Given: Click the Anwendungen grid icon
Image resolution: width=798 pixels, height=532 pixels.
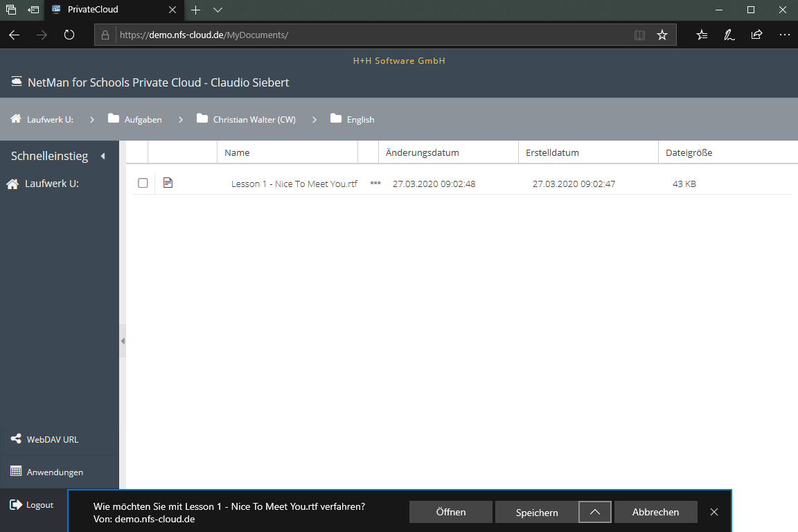Looking at the screenshot, I should [17, 472].
